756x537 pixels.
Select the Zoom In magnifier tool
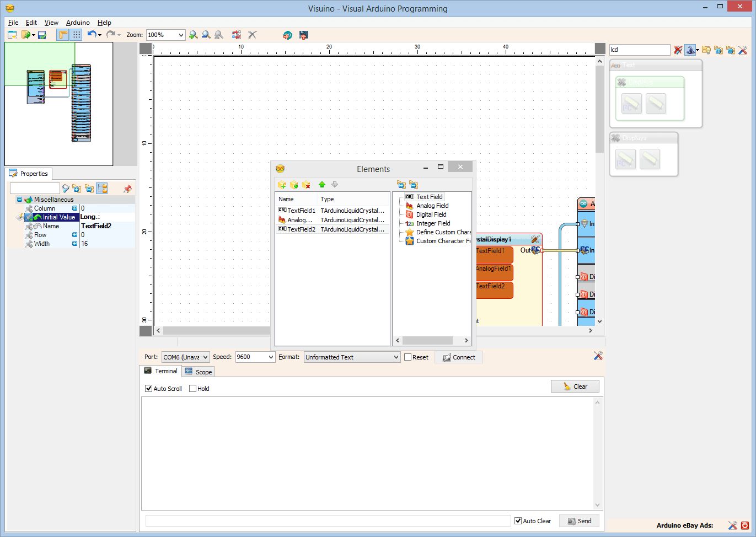(x=194, y=35)
